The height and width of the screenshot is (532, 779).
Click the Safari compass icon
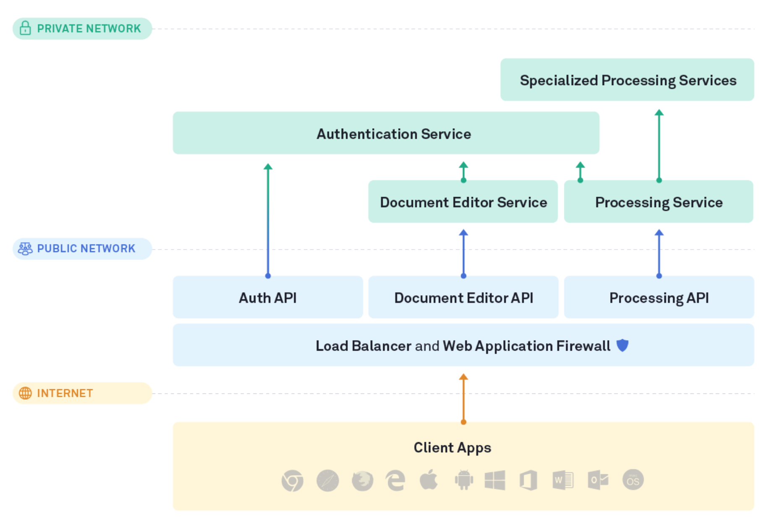click(x=327, y=481)
